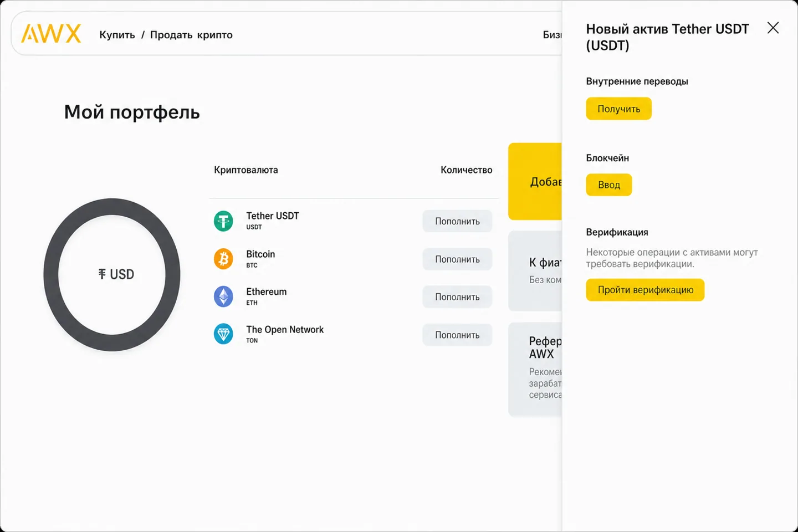Select the Tether USDT asset name

tap(273, 216)
